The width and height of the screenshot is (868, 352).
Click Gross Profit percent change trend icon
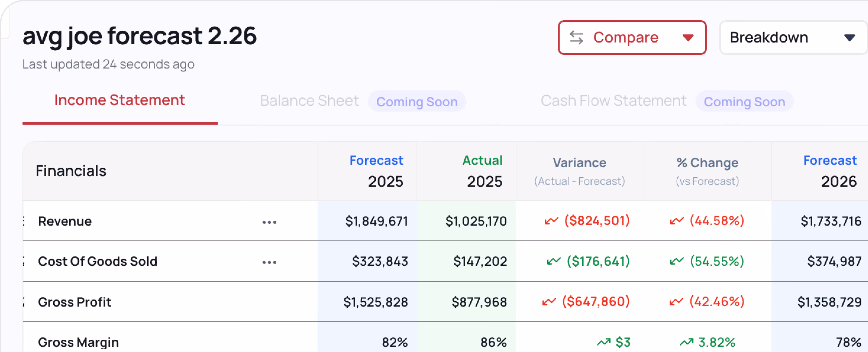676,302
